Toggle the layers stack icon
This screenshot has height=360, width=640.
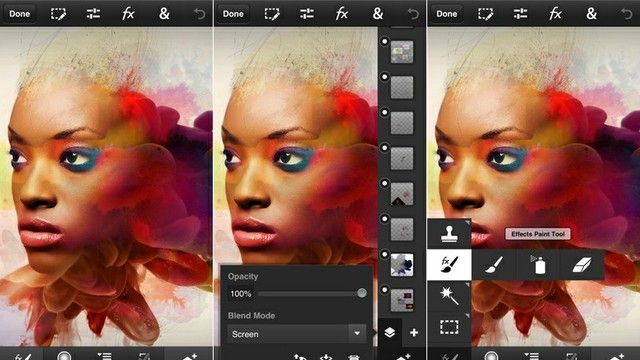coord(389,333)
